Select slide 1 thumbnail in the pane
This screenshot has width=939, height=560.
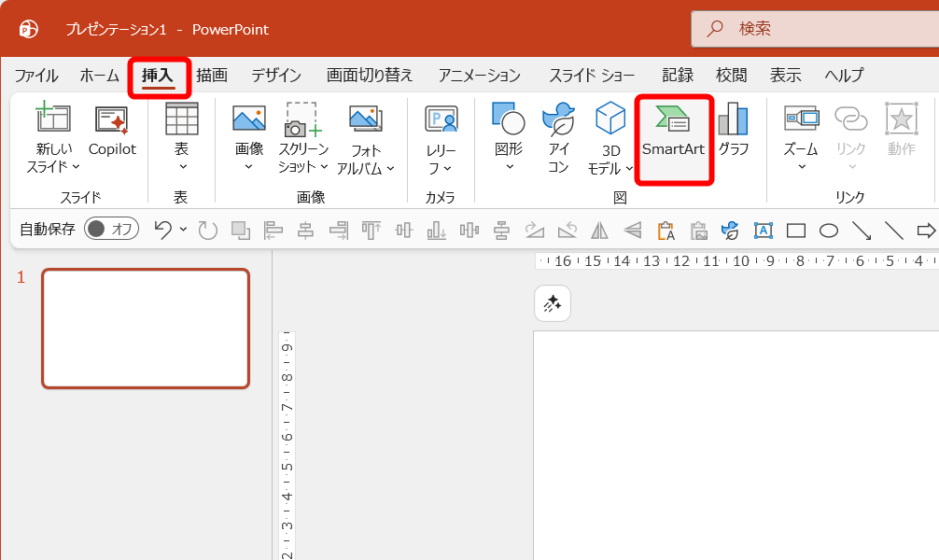pyautogui.click(x=145, y=328)
